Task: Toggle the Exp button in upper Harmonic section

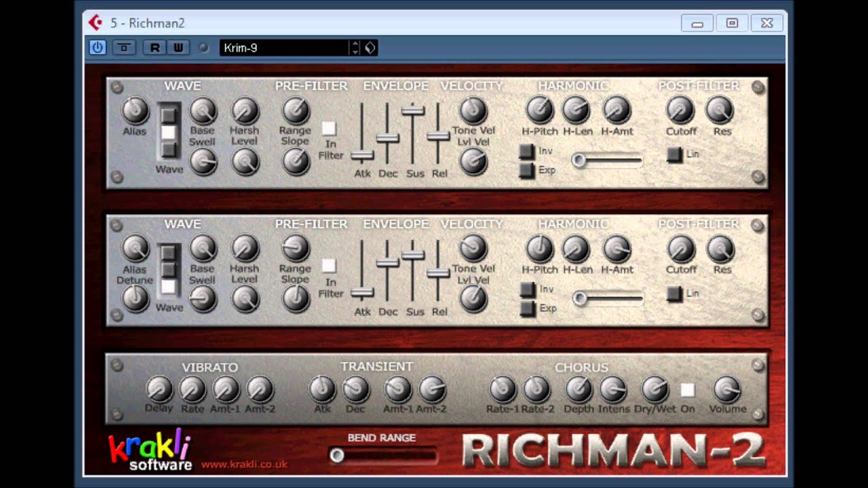Action: tap(527, 170)
